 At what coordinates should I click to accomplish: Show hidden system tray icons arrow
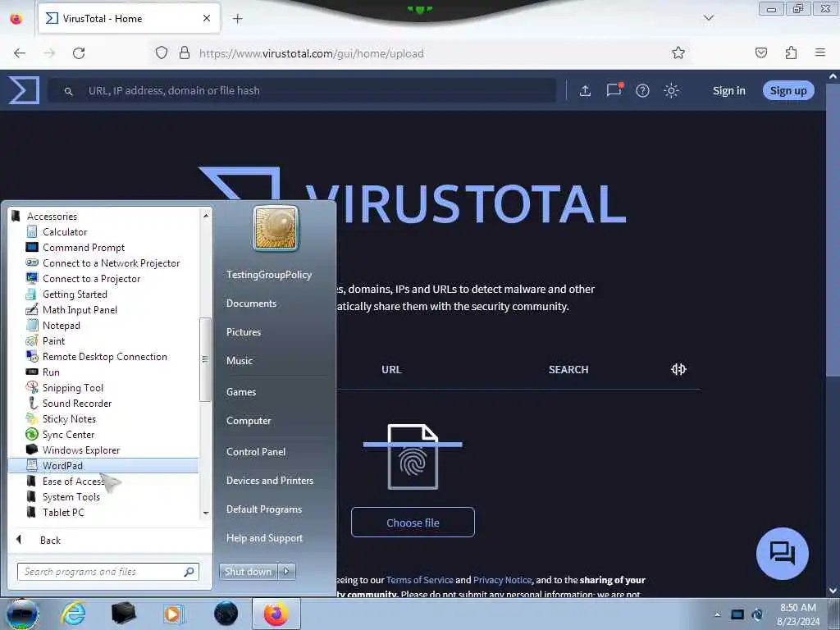(717, 614)
